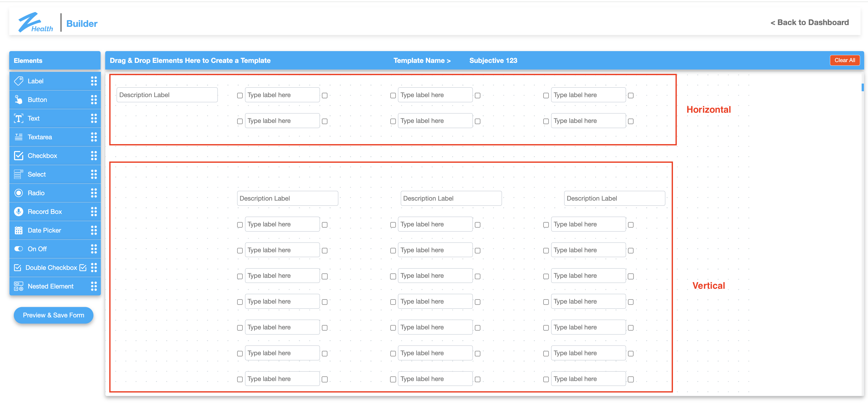The image size is (868, 415).
Task: Click the canvas vertical scrollbar thumb
Action: (863, 87)
